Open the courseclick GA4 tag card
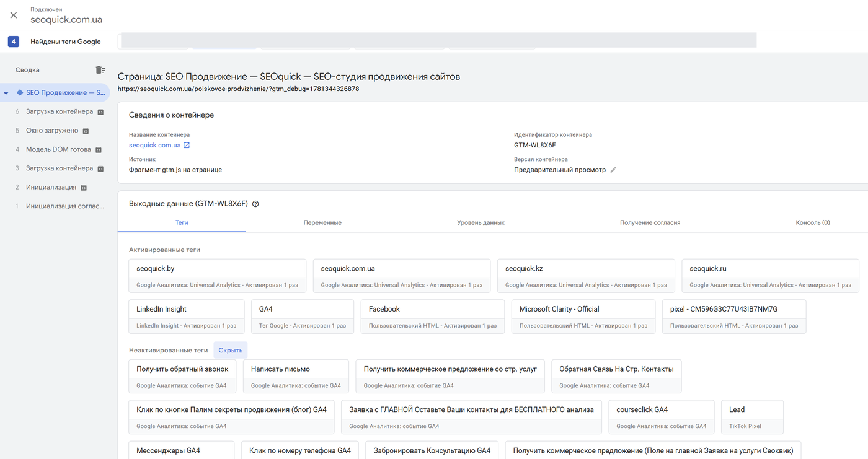This screenshot has width=868, height=459. click(x=662, y=417)
